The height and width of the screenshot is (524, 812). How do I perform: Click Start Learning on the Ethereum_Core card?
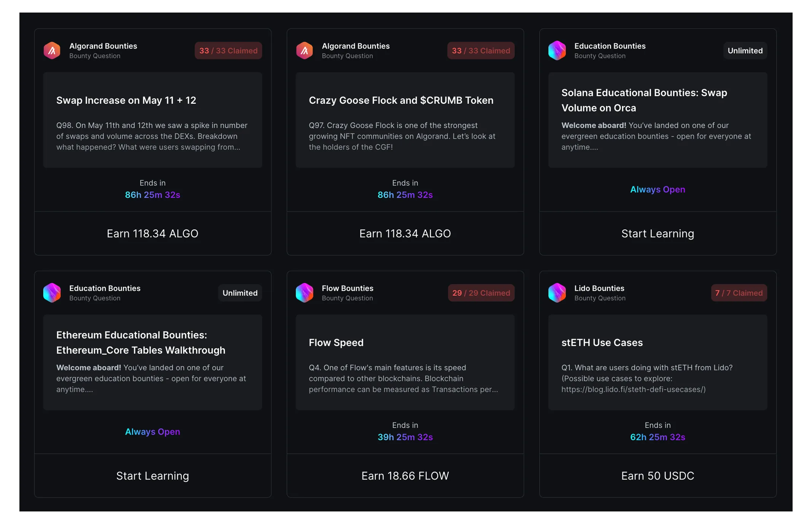(153, 476)
